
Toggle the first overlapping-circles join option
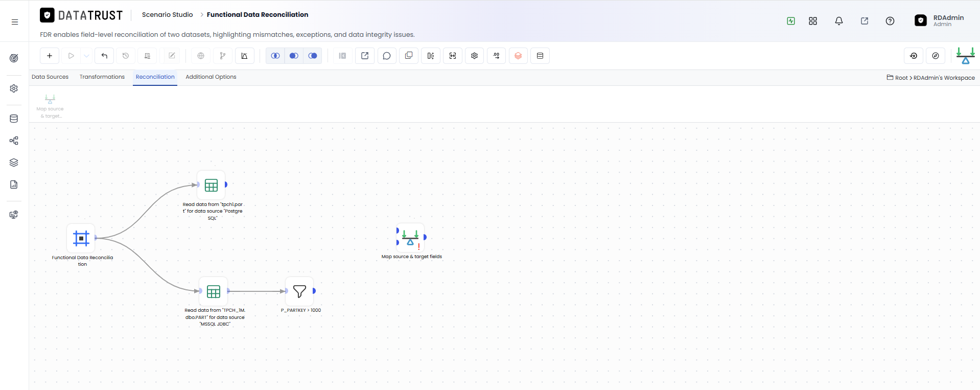coord(275,56)
